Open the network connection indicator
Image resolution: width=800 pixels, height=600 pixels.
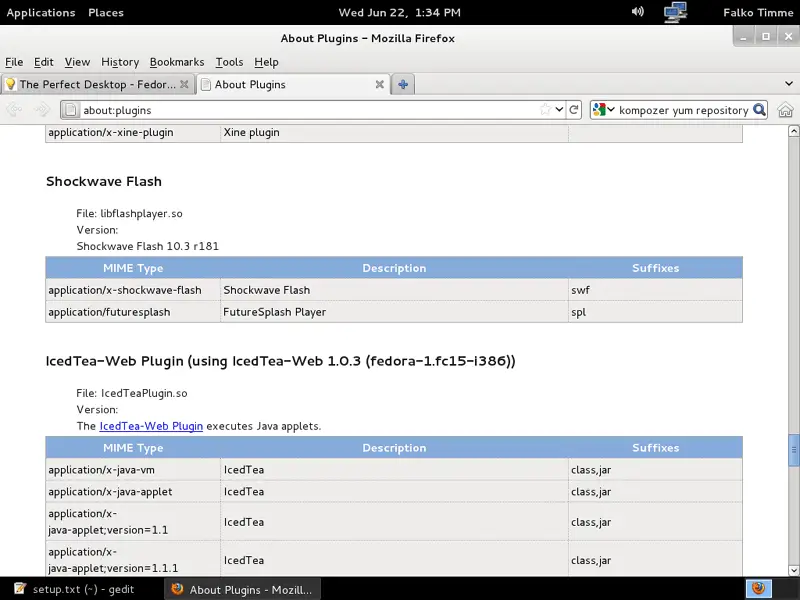pos(675,12)
